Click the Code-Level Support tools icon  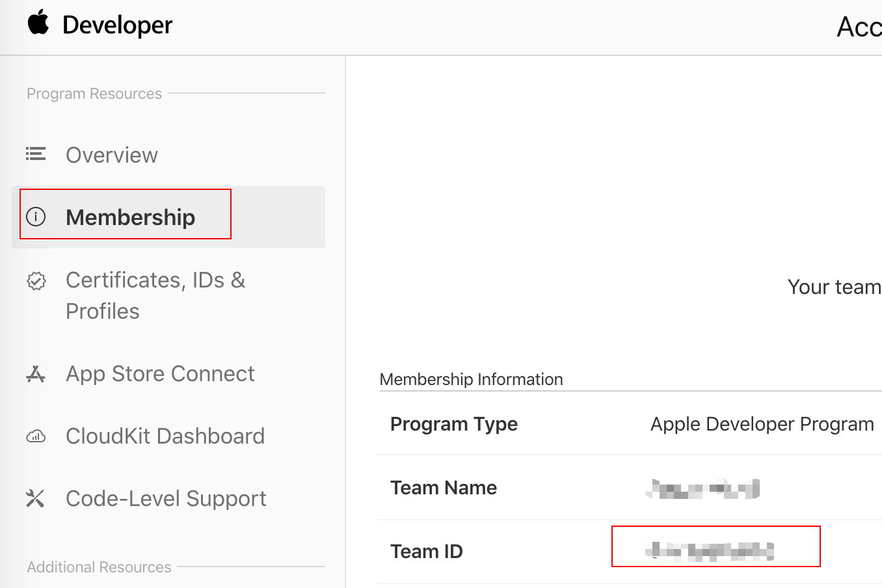(36, 499)
